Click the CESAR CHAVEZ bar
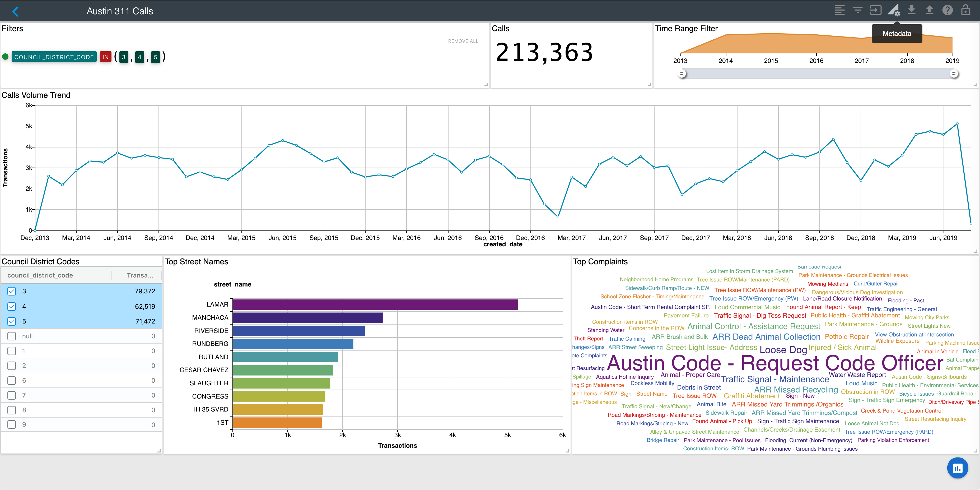The image size is (980, 490). click(x=283, y=370)
